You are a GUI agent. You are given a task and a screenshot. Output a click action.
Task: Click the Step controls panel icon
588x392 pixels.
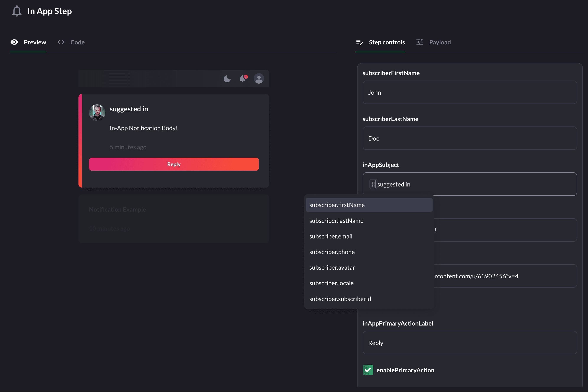pos(359,42)
